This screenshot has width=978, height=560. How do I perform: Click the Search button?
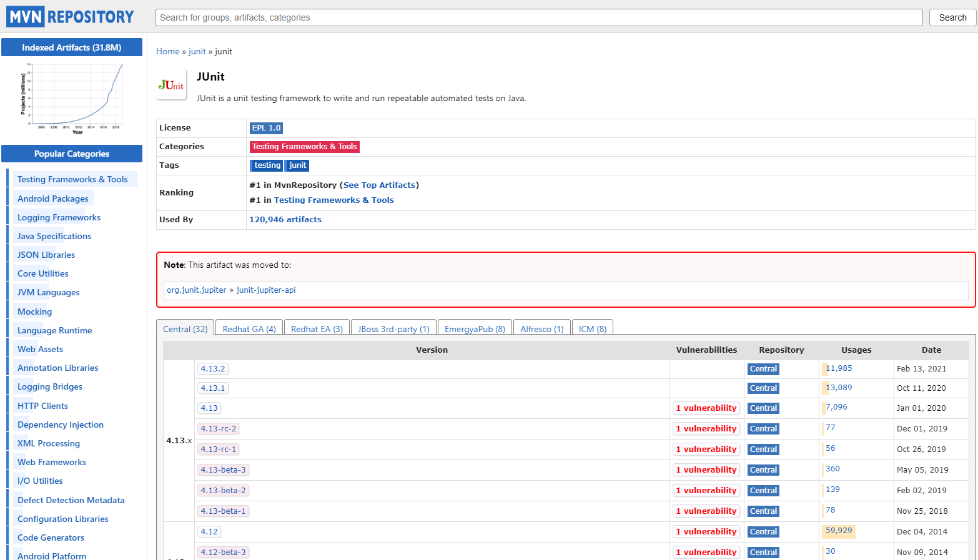[x=952, y=17]
